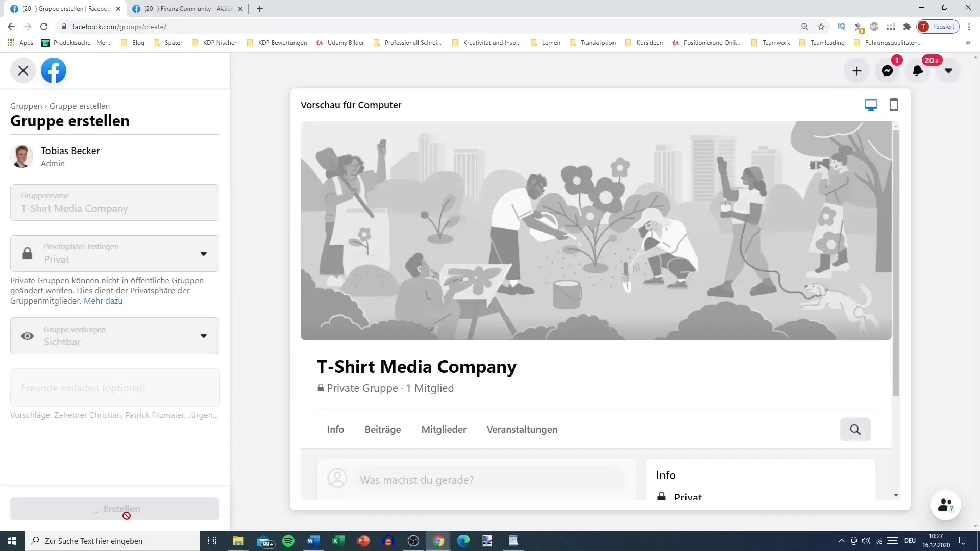Image resolution: width=980 pixels, height=551 pixels.
Task: Click the Freunde einladen input field
Action: point(115,388)
